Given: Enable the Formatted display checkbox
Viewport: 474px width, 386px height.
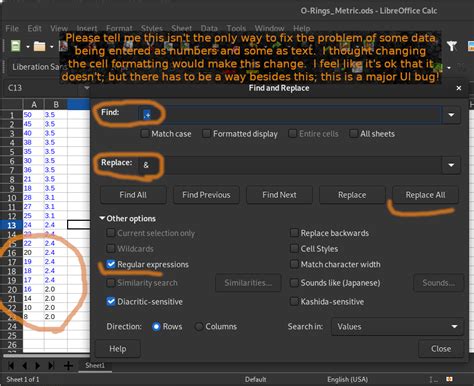Looking at the screenshot, I should (x=206, y=134).
